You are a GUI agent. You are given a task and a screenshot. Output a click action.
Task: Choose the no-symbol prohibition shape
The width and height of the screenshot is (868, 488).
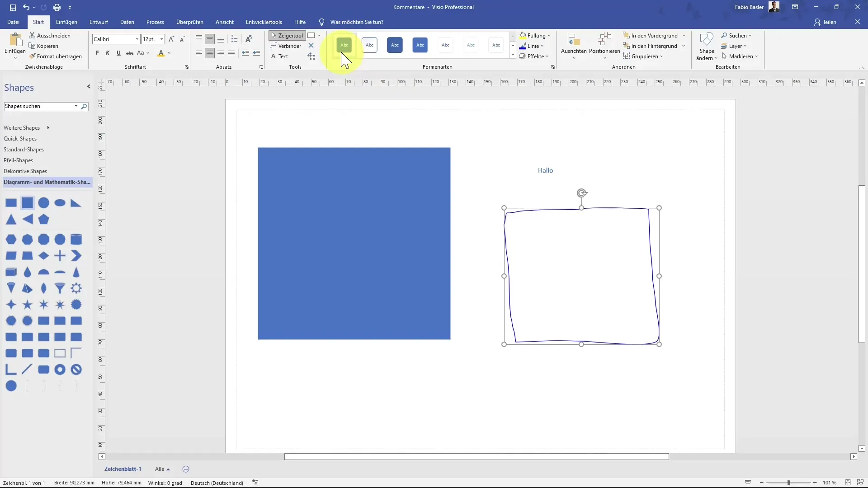(x=76, y=370)
